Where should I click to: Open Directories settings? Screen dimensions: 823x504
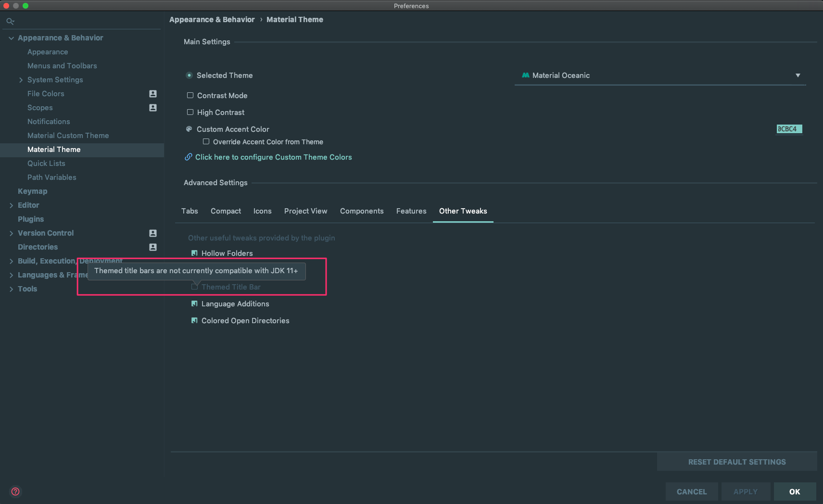[38, 247]
